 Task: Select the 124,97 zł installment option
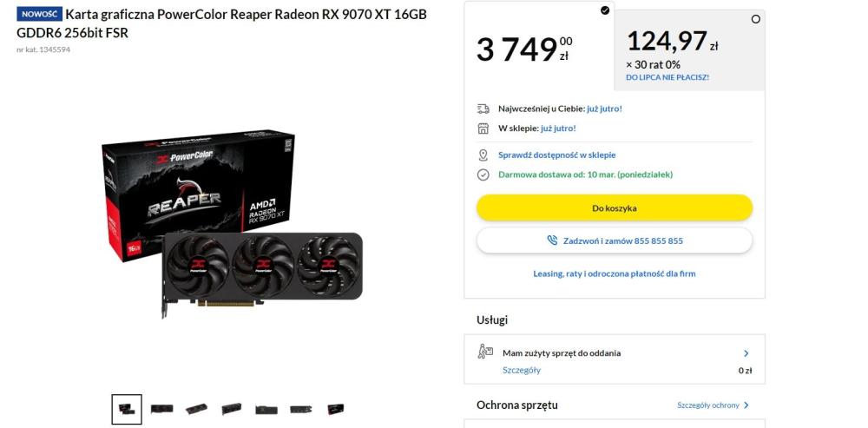coord(690,49)
